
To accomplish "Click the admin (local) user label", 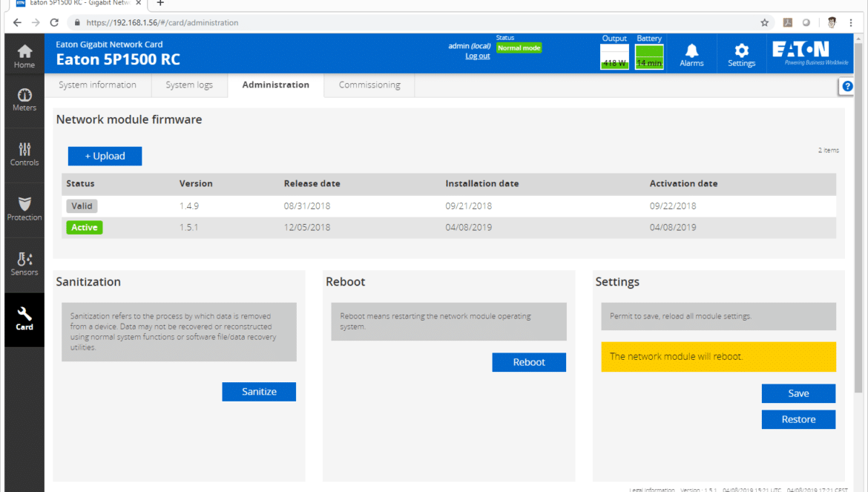I will pos(469,46).
